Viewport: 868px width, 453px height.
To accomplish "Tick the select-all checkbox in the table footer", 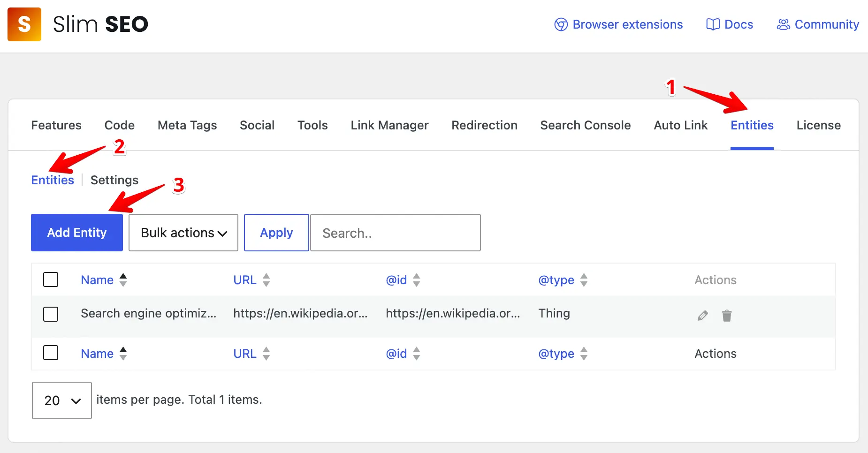I will 51,353.
